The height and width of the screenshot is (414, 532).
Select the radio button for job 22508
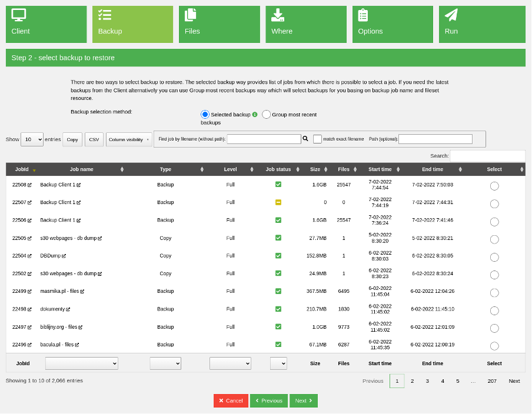coord(494,186)
